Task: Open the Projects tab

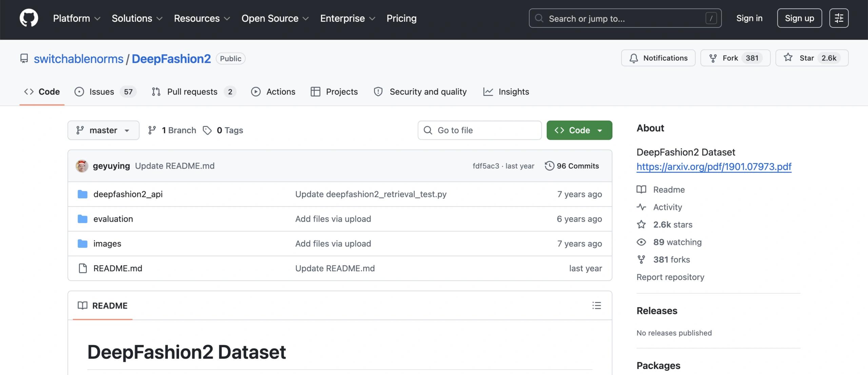Action: 334,92
